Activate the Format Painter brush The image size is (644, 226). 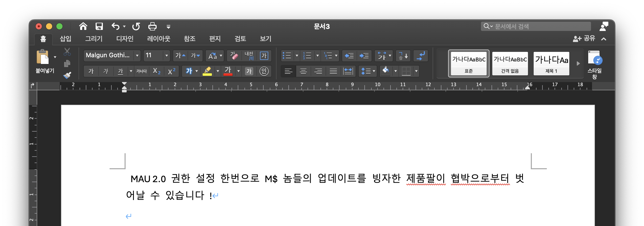67,75
